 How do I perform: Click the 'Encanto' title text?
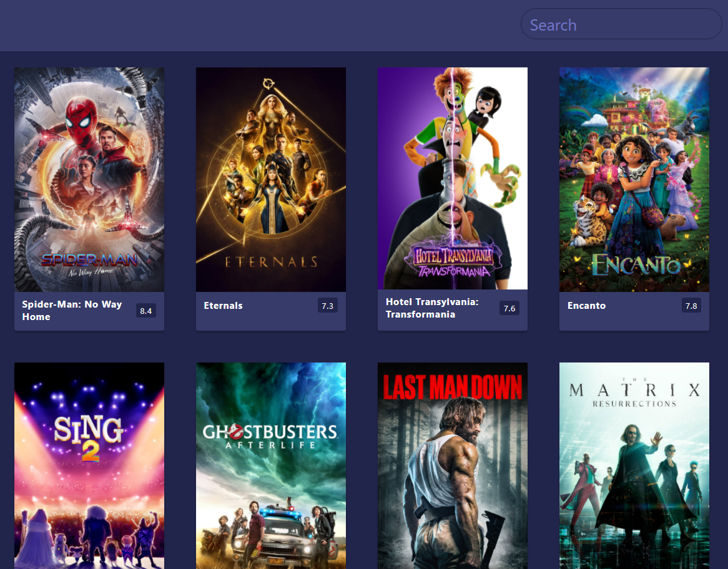point(586,305)
